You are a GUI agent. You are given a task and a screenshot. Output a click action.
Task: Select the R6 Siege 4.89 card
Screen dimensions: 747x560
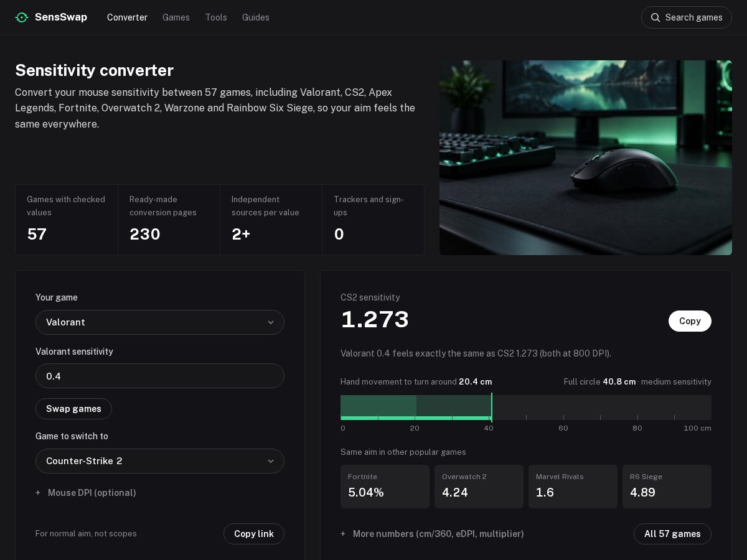[x=667, y=487]
